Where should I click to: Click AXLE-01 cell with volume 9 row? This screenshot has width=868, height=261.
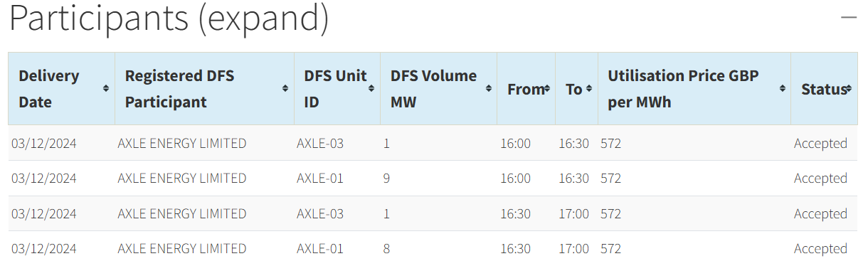tap(320, 178)
